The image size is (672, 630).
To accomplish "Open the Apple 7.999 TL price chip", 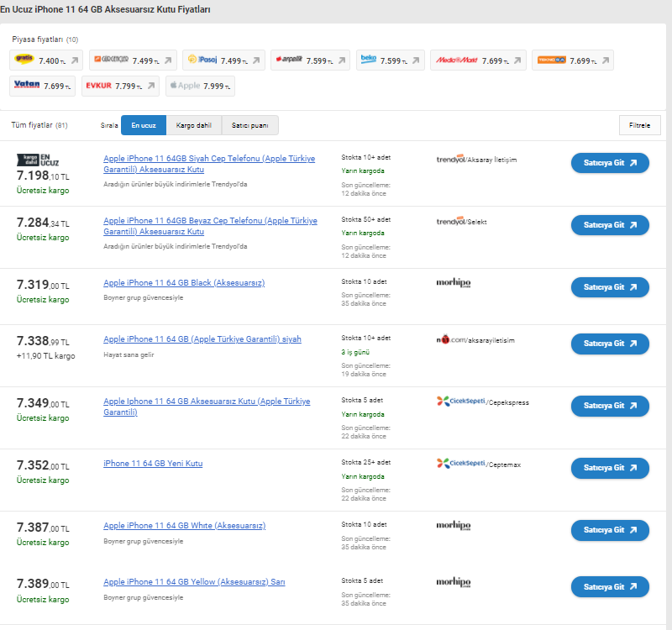I will pos(200,86).
